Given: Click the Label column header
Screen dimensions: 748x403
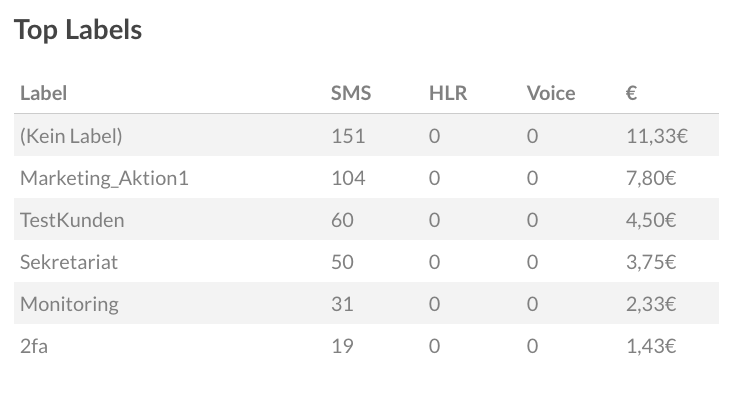Looking at the screenshot, I should pos(43,93).
